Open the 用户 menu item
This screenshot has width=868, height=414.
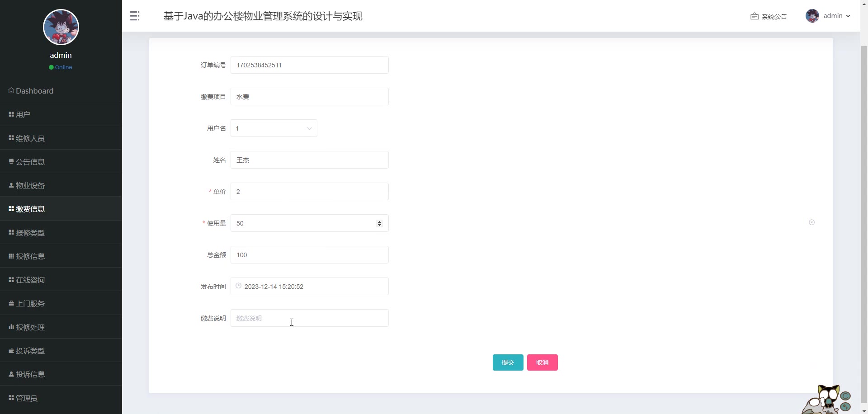61,114
